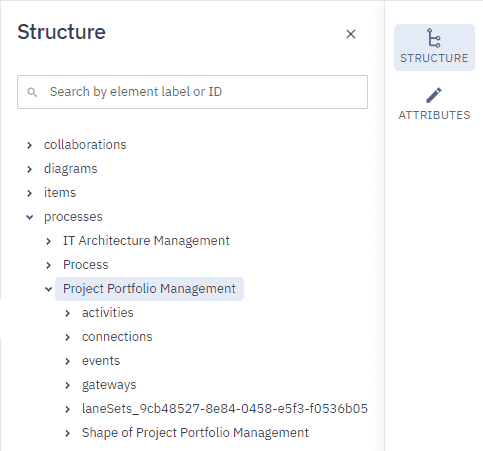Open the Attributes pencil icon
Screen dimensions: 483x451
click(x=434, y=95)
